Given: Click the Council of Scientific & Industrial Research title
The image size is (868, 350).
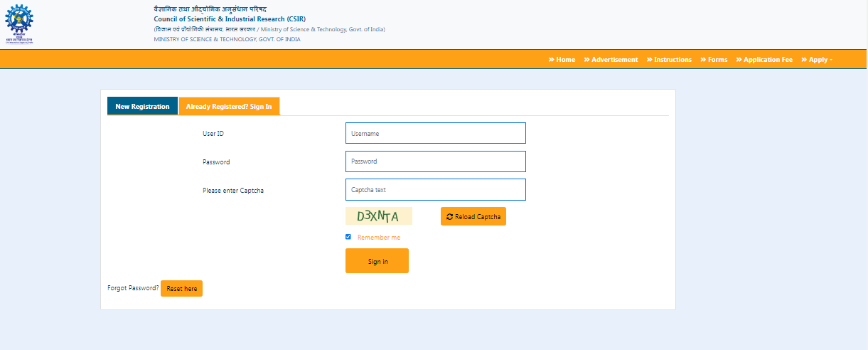Looking at the screenshot, I should click(230, 18).
